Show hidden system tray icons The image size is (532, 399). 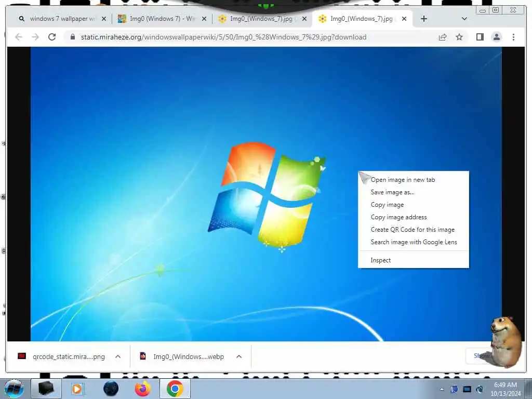point(442,389)
